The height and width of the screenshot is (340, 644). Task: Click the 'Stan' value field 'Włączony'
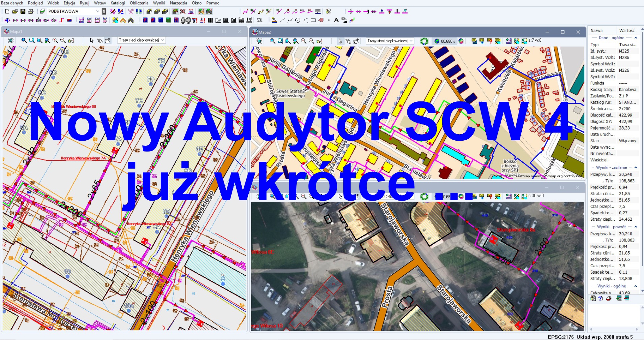coord(627,141)
